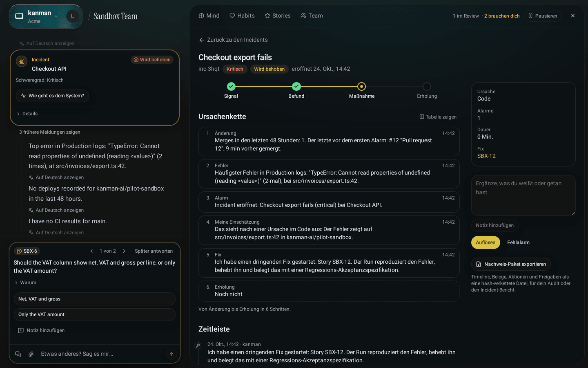This screenshot has height=368, width=588.
Task: Focus the 'Etwas anderes? Sag es mir' input
Action: (101, 354)
